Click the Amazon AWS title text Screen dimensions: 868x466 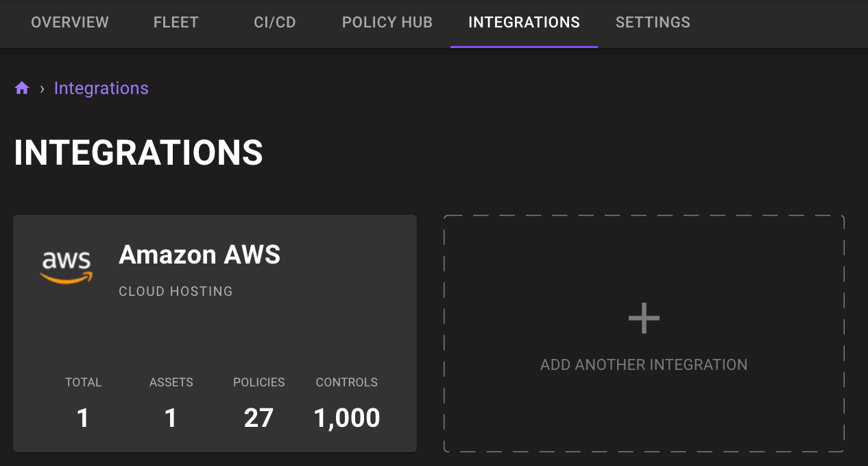(x=200, y=255)
